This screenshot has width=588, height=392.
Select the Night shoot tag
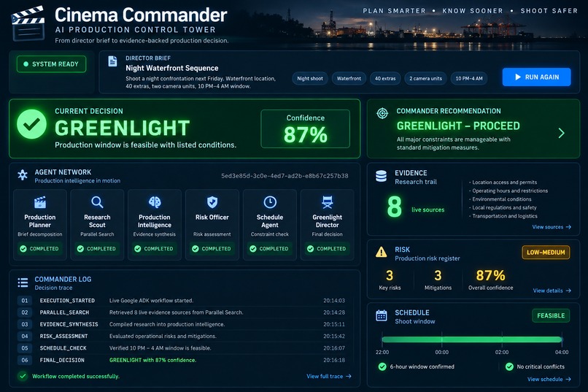310,78
